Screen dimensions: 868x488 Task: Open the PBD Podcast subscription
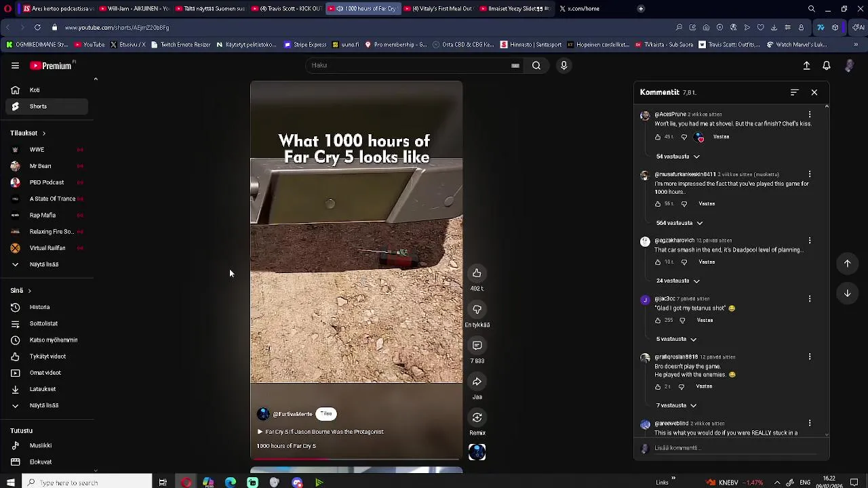46,182
